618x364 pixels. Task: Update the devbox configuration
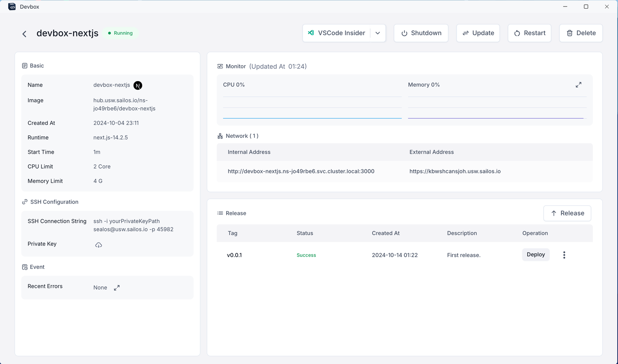pyautogui.click(x=478, y=33)
